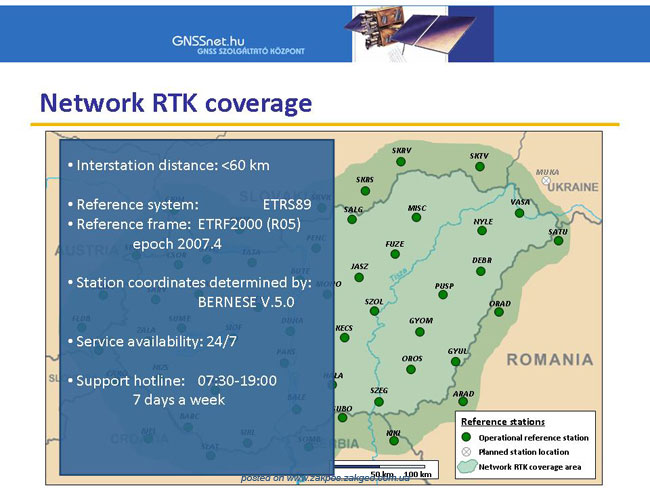The image size is (650, 488).
Task: Select the DEBR reference station marker
Action: point(480,272)
